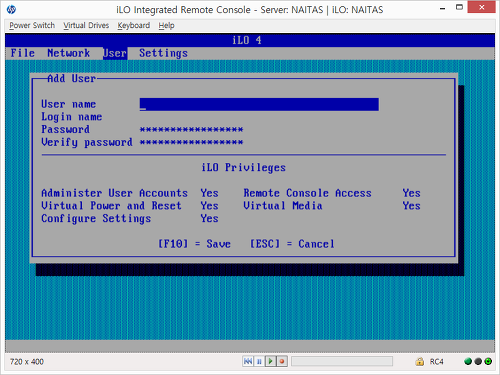Click the Virtual Power and Reset label
The width and height of the screenshot is (500, 375).
click(x=111, y=206)
